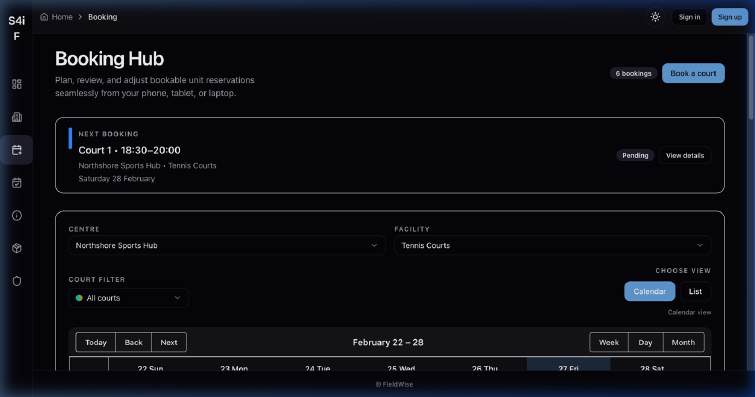
Task: Open the Centre dropdown Northshore Sports Hub
Action: [x=226, y=245]
